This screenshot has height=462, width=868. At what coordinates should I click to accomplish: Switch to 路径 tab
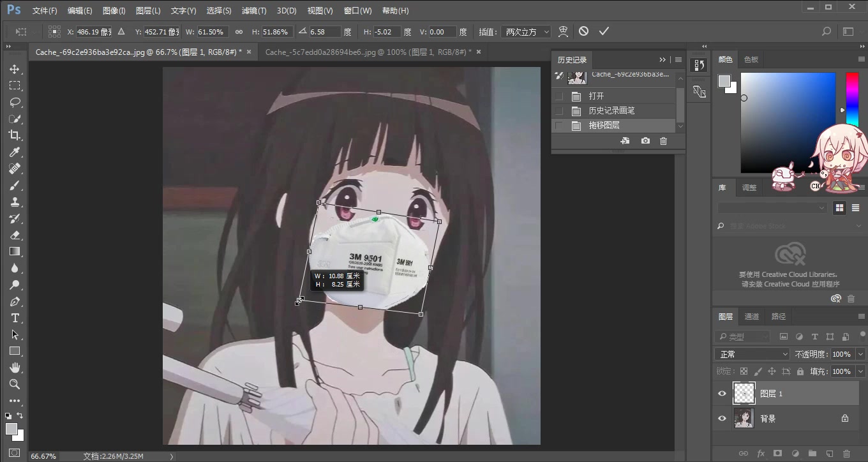click(x=779, y=316)
